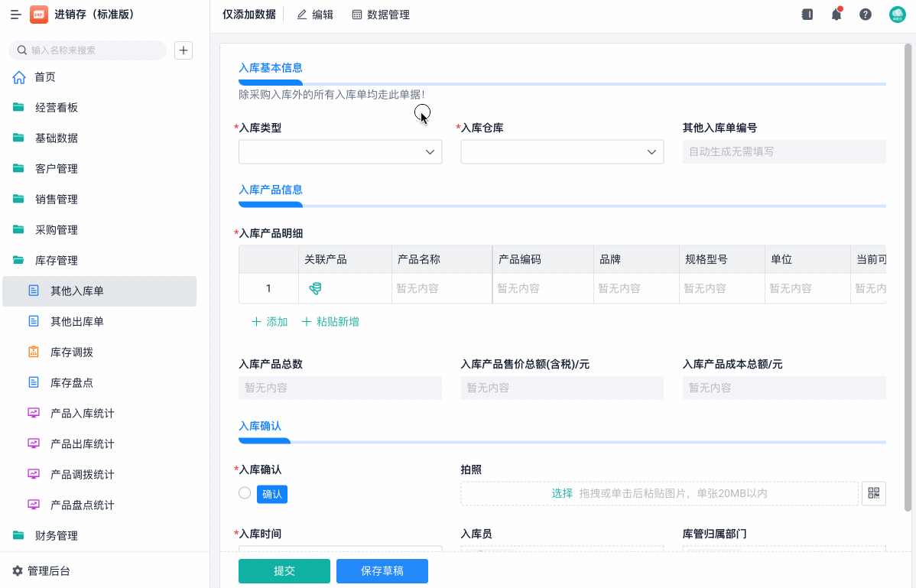916x588 pixels.
Task: Open the user avatar menu
Action: [x=897, y=15]
